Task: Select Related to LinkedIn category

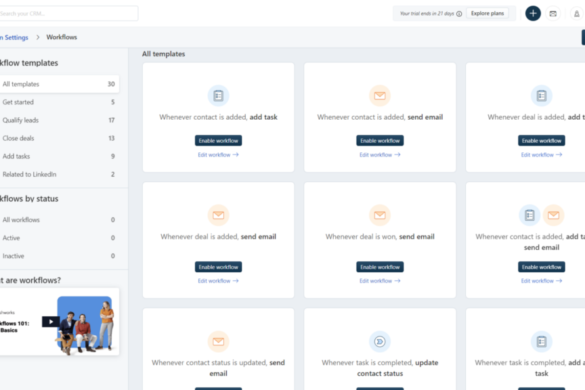Action: coord(59,174)
